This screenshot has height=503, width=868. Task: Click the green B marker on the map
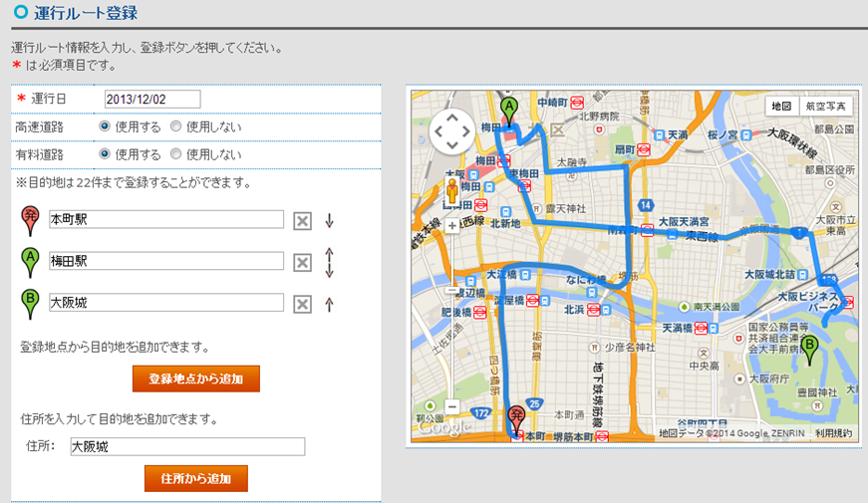coord(810,350)
